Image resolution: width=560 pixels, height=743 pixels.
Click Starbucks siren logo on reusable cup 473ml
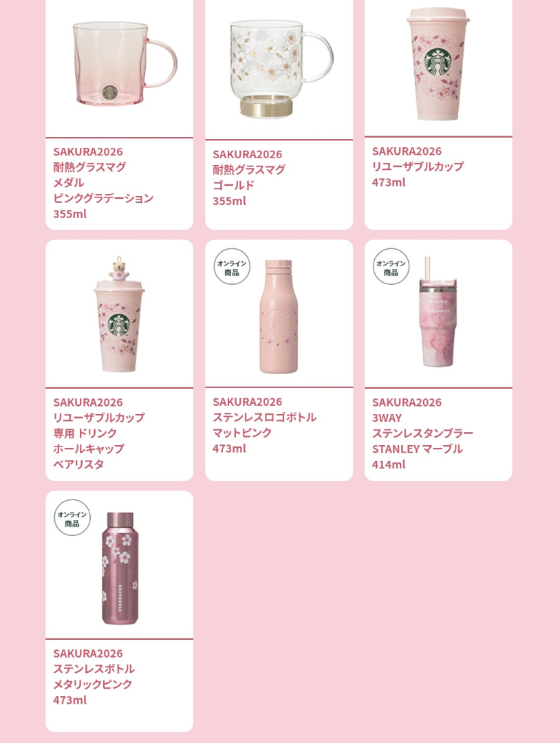[438, 62]
